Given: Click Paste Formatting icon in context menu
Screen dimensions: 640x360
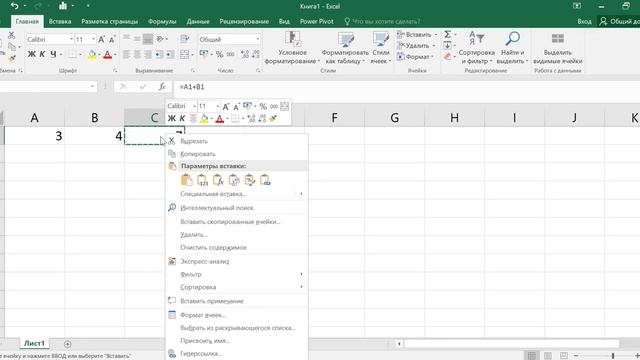Looking at the screenshot, I should 249,180.
